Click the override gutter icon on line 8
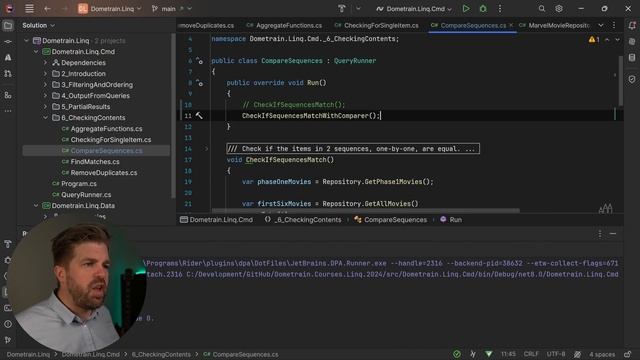This screenshot has height=360, width=640. point(199,83)
